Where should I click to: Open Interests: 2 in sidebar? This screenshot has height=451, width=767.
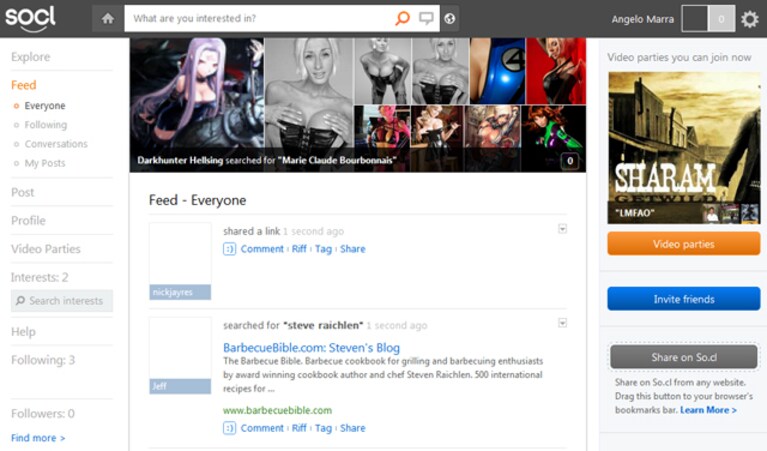(40, 277)
